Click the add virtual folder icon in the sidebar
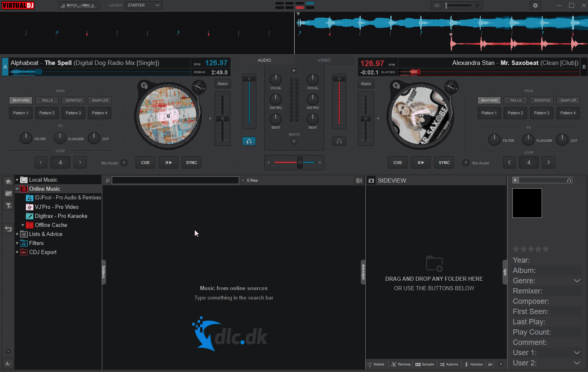588x372 pixels. 8,193
